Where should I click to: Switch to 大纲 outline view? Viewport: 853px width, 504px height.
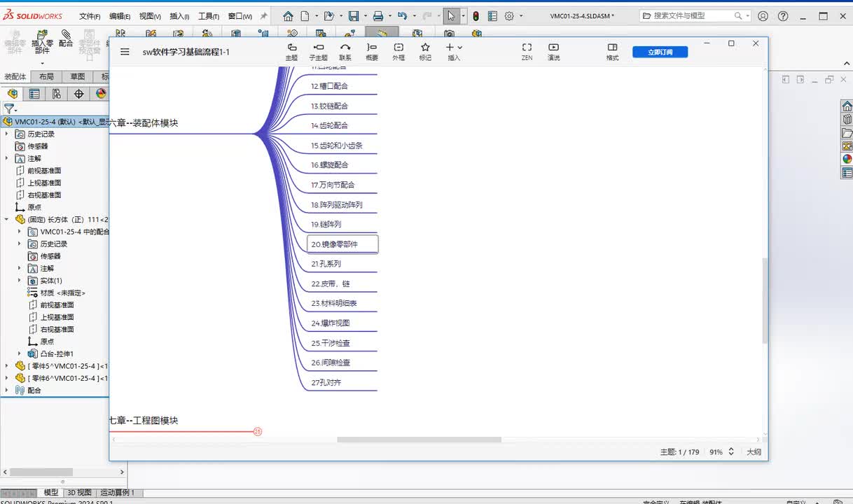click(x=754, y=452)
